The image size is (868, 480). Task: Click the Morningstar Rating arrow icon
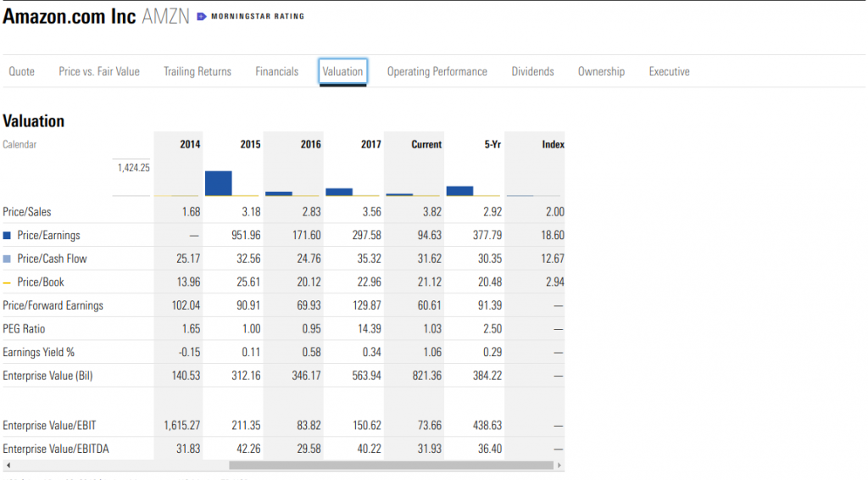pos(202,17)
